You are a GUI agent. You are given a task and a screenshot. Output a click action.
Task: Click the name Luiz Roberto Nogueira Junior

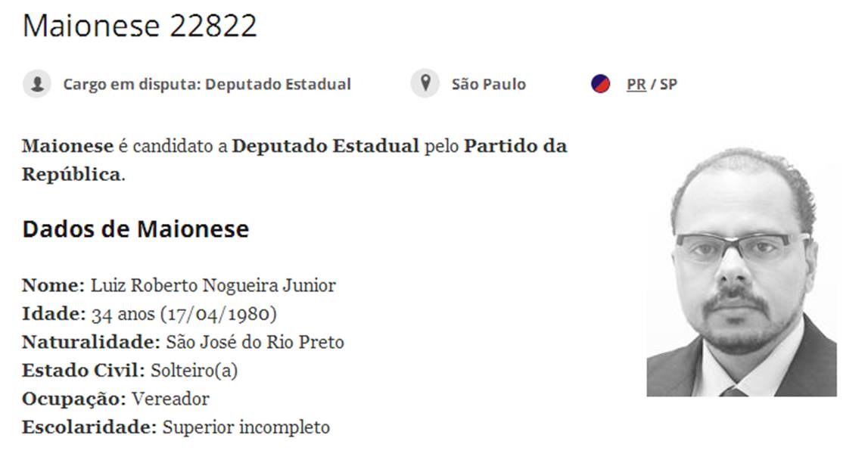[x=213, y=286]
